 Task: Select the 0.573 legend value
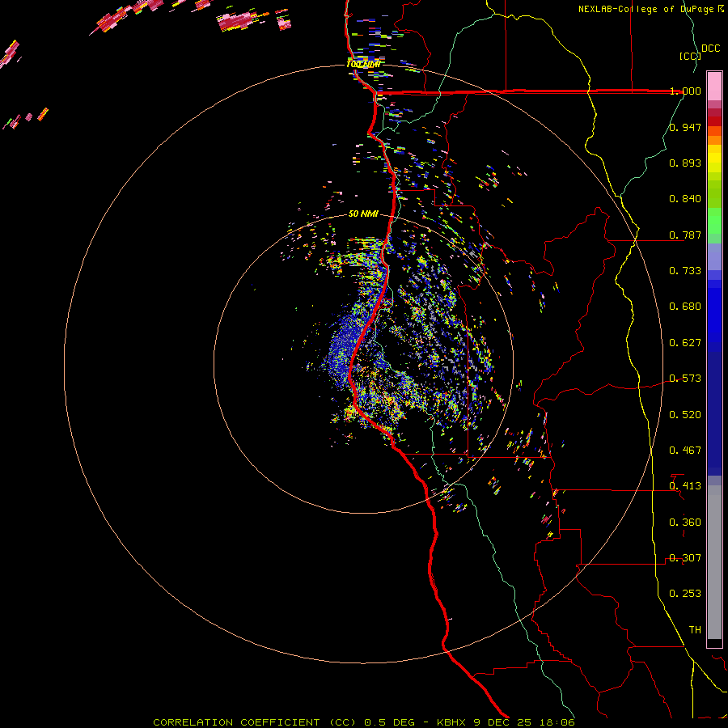[685, 379]
